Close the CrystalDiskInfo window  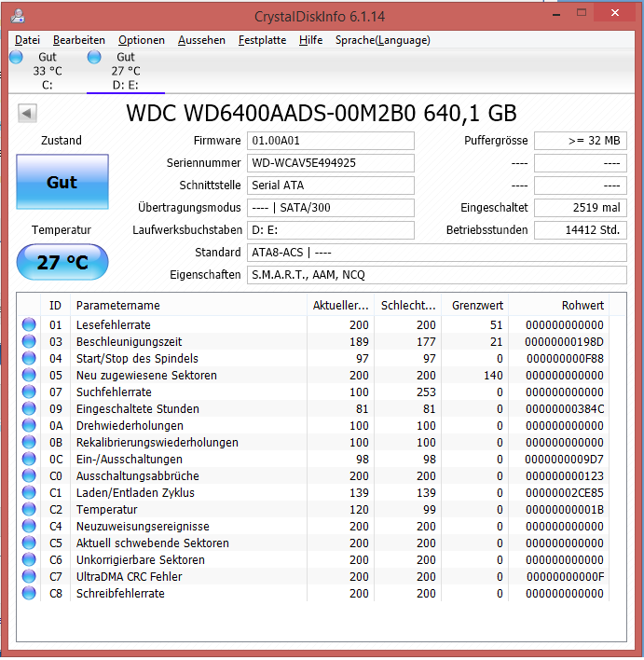pyautogui.click(x=615, y=13)
